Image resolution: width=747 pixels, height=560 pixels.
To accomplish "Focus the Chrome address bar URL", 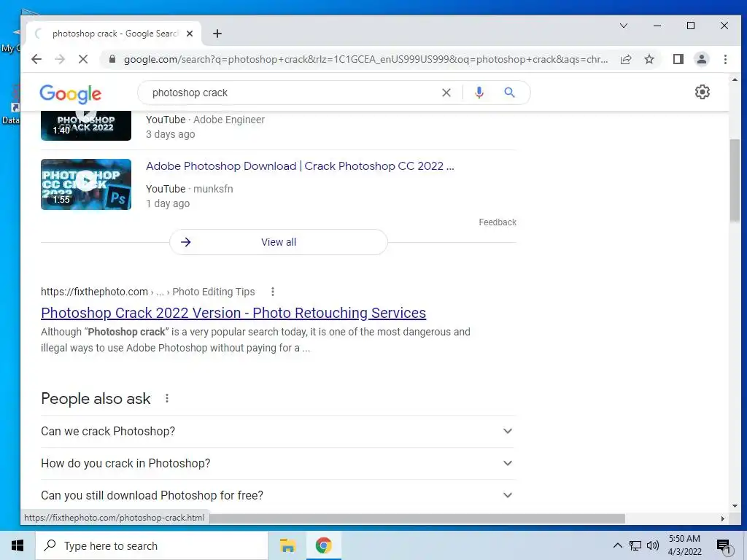I will [366, 60].
